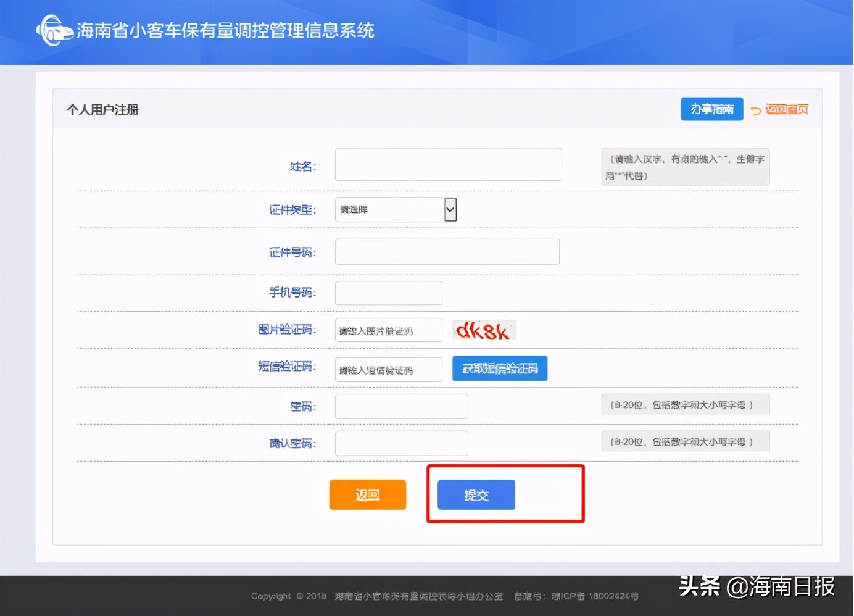Focus the 姓名 input field
Image resolution: width=854 pixels, height=616 pixels.
[x=448, y=164]
